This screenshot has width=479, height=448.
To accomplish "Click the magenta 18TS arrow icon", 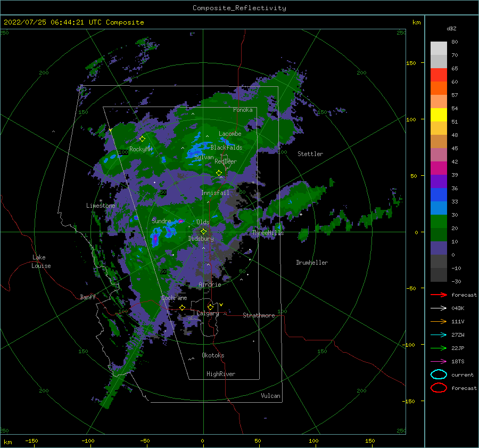I will pyautogui.click(x=439, y=362).
